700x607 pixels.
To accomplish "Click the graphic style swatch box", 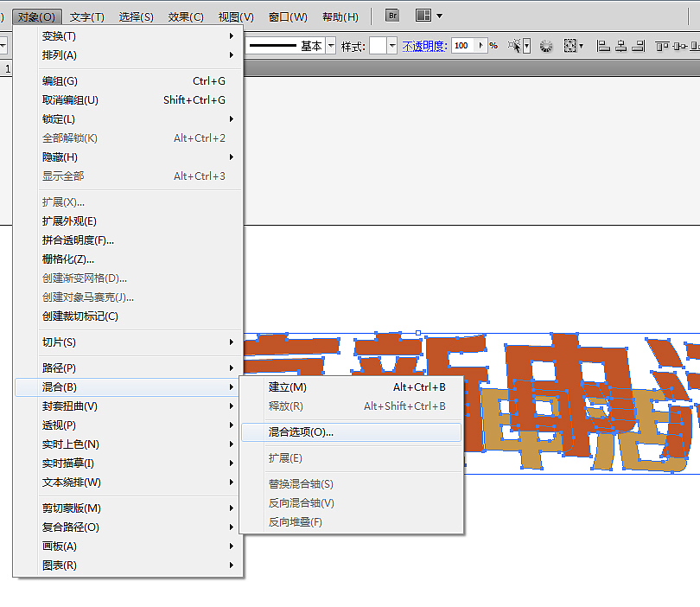I will [x=378, y=46].
